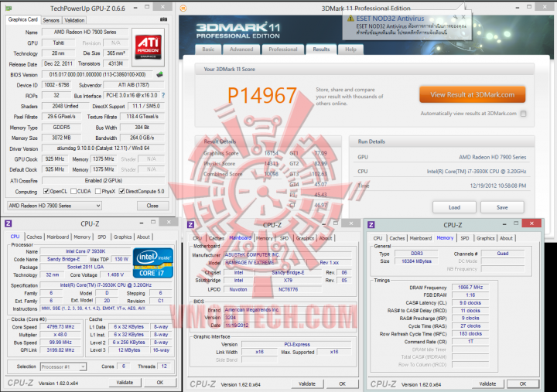Click the DRAM Frequency value 1066.7 MHz

(470, 288)
